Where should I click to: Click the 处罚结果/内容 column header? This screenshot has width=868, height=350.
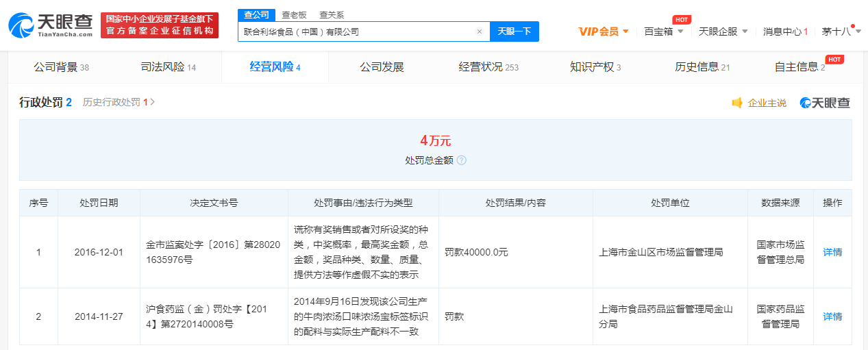tap(515, 203)
